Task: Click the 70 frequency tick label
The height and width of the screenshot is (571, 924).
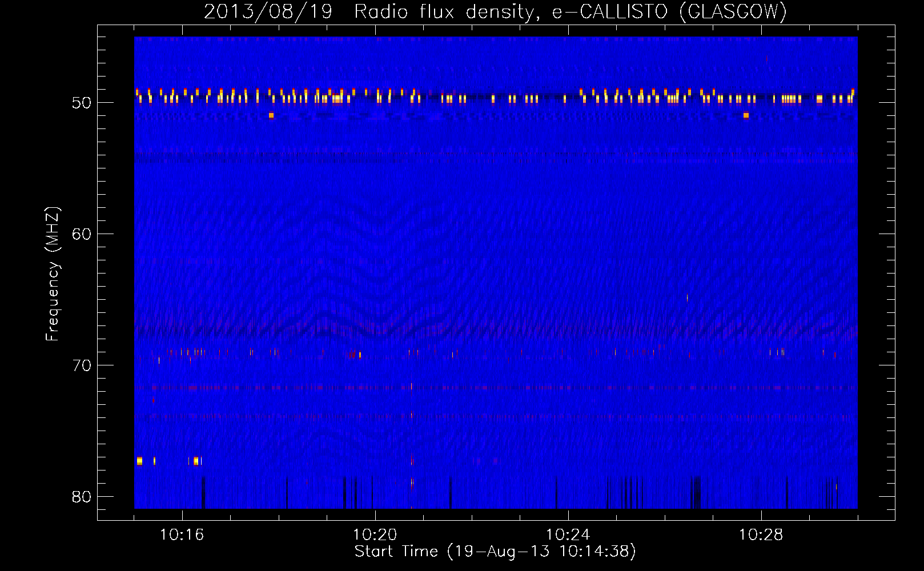Action: [x=82, y=365]
